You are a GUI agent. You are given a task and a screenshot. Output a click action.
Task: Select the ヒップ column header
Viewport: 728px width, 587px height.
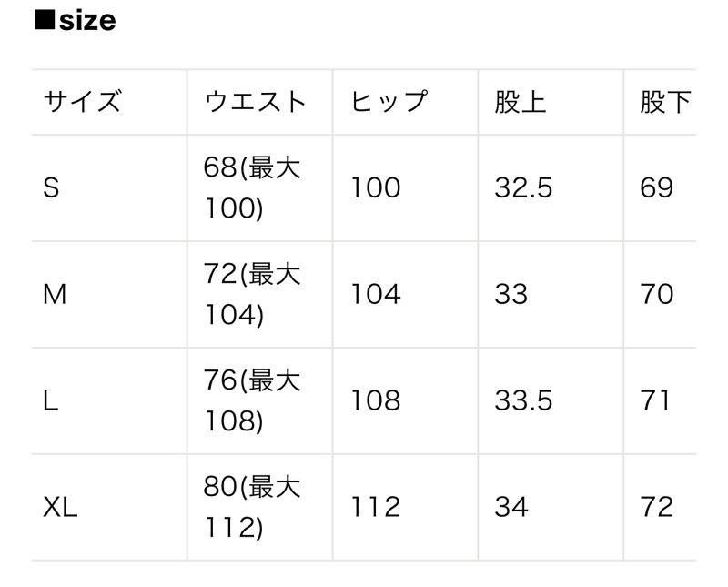coord(389,102)
